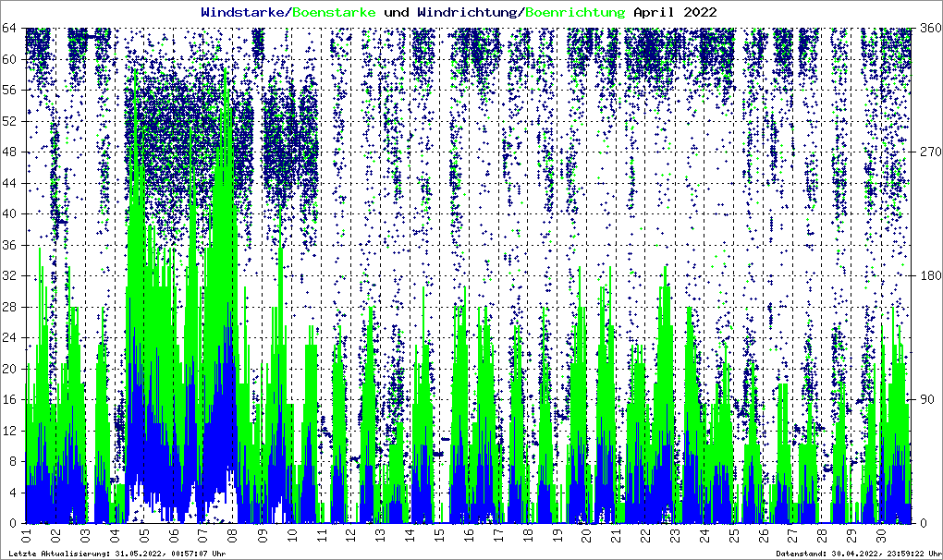The image size is (943, 560).
Task: Click the 40 label on the wind speed axis
Action: pos(8,213)
